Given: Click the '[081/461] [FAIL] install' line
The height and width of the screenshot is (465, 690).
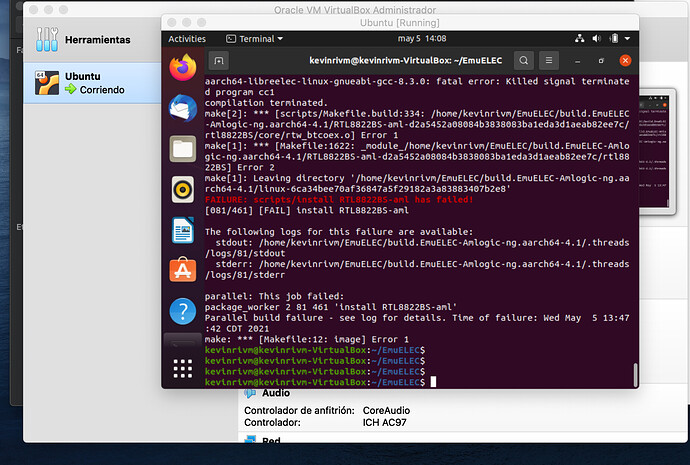Looking at the screenshot, I should [x=307, y=210].
